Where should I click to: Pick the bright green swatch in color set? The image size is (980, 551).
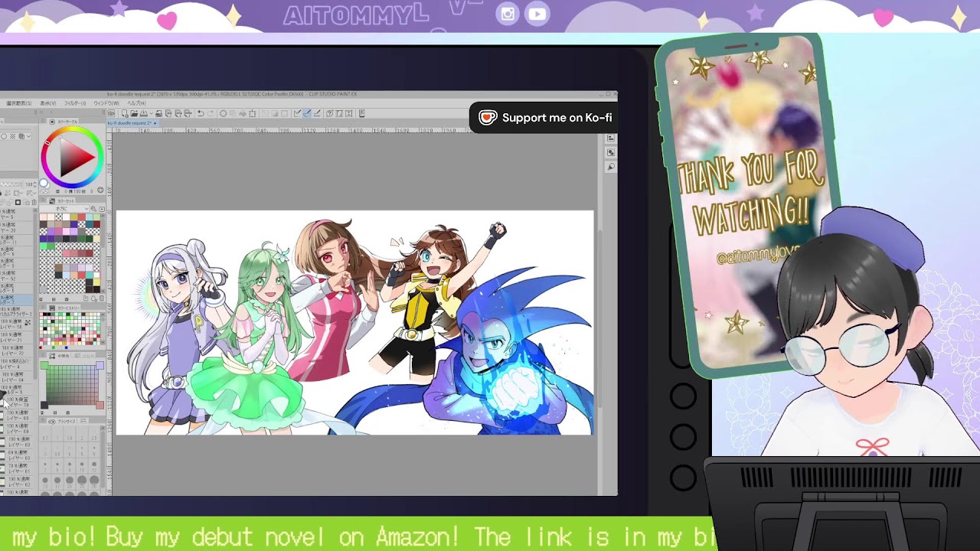coord(43,246)
